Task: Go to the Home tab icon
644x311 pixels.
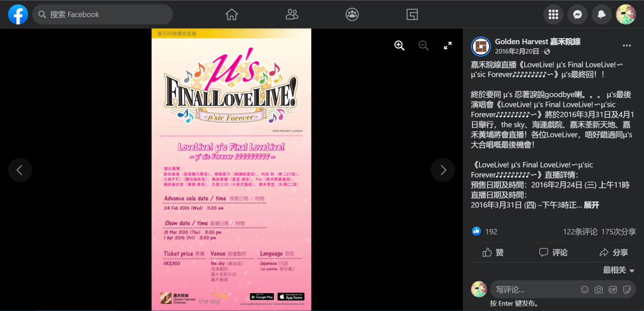Action: [231, 15]
